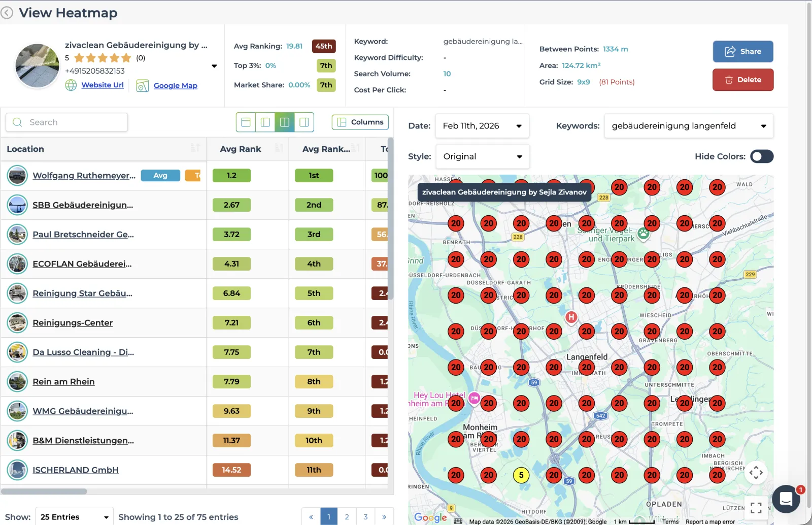812x525 pixels.
Task: Open Paul Bretschneider location link
Action: click(83, 235)
